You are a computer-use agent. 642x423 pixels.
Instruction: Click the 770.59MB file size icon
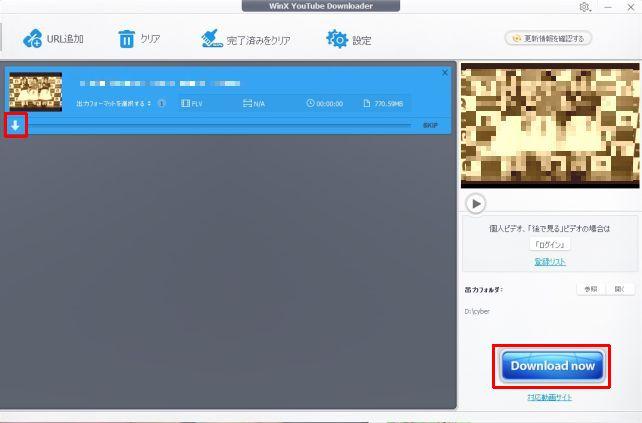click(367, 104)
